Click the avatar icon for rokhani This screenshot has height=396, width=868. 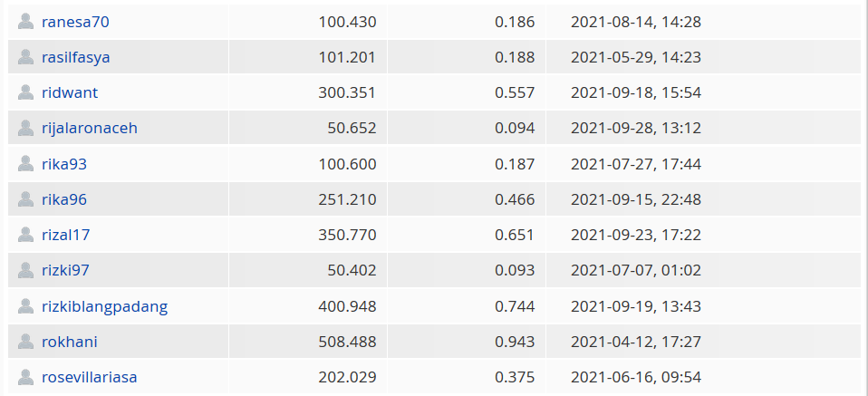pyautogui.click(x=25, y=342)
